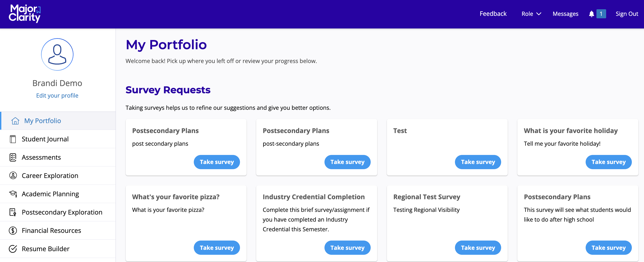Click the Financial Resources dollar icon
644x262 pixels.
point(13,230)
